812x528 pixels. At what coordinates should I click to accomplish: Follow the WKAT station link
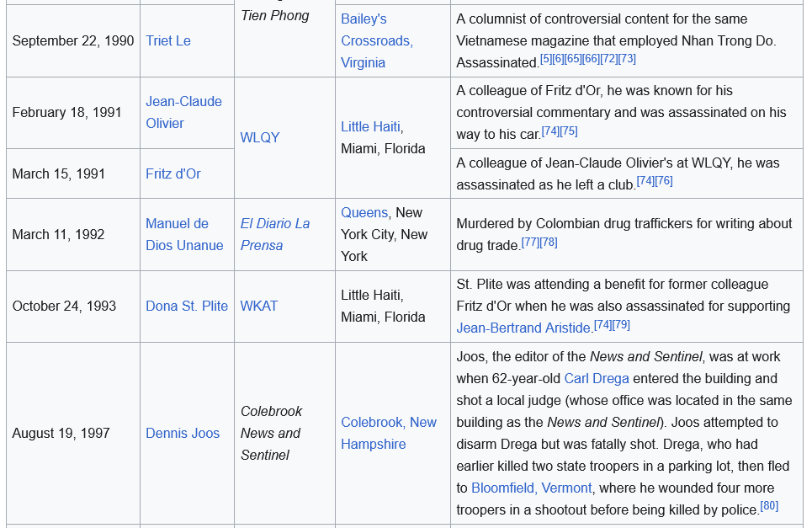pyautogui.click(x=259, y=306)
